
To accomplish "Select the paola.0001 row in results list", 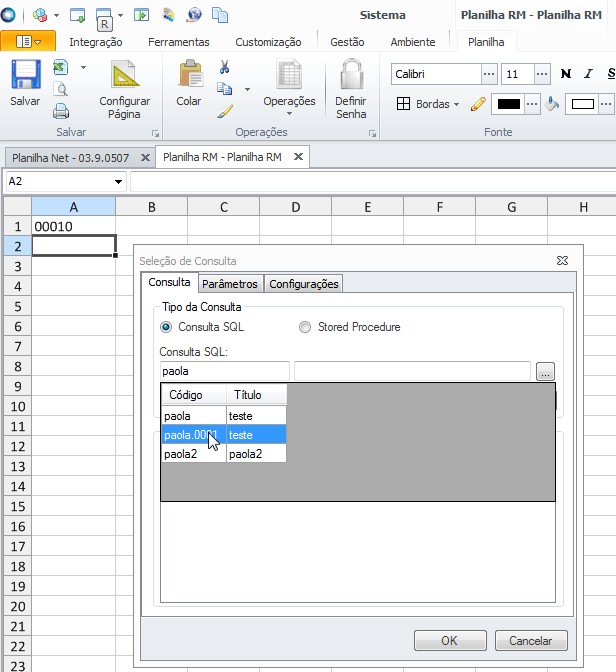I will pos(224,435).
